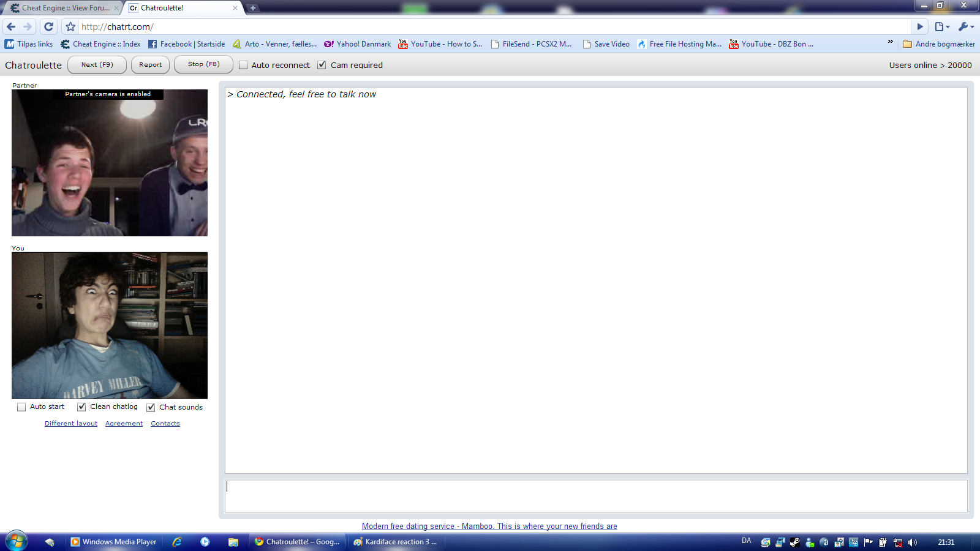Expand the bookmarks overflow chevron
The width and height of the screenshot is (980, 551).
pos(891,42)
